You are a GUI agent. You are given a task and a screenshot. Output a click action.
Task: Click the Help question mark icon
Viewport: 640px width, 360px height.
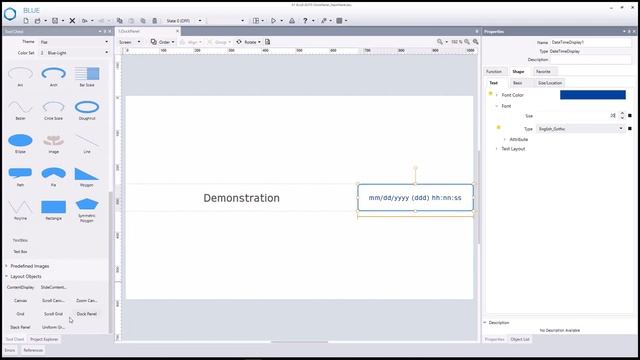(305, 20)
